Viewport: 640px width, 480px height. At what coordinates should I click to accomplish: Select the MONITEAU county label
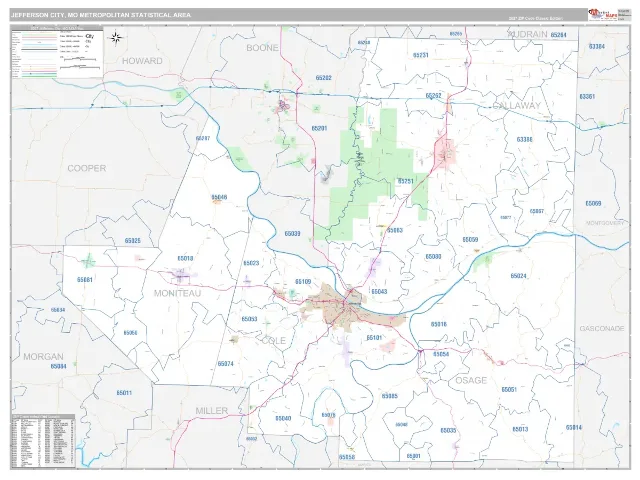178,293
